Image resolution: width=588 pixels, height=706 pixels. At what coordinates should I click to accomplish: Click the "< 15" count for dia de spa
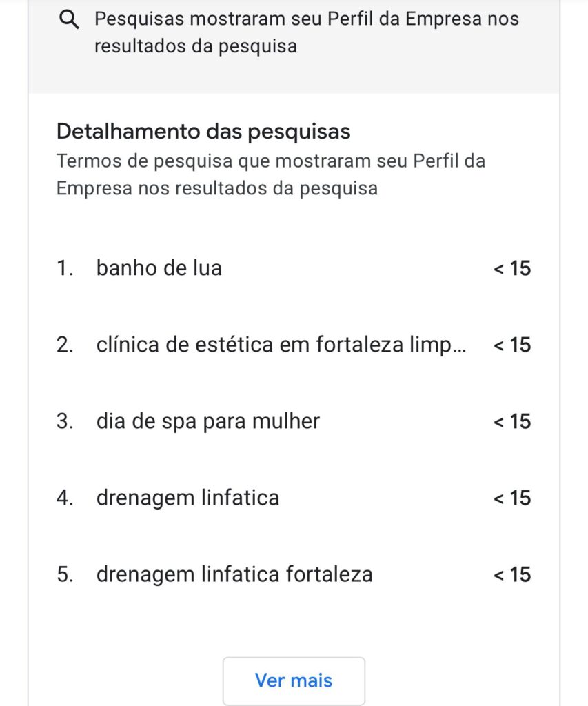512,421
